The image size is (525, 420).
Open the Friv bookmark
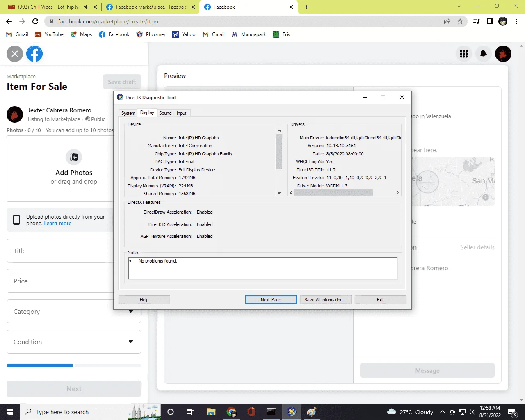tap(282, 34)
